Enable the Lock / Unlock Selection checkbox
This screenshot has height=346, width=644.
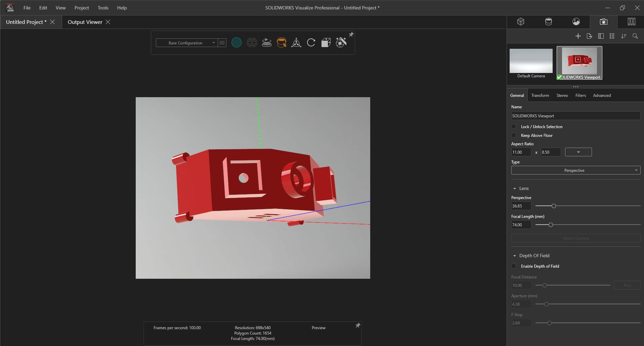[514, 127]
